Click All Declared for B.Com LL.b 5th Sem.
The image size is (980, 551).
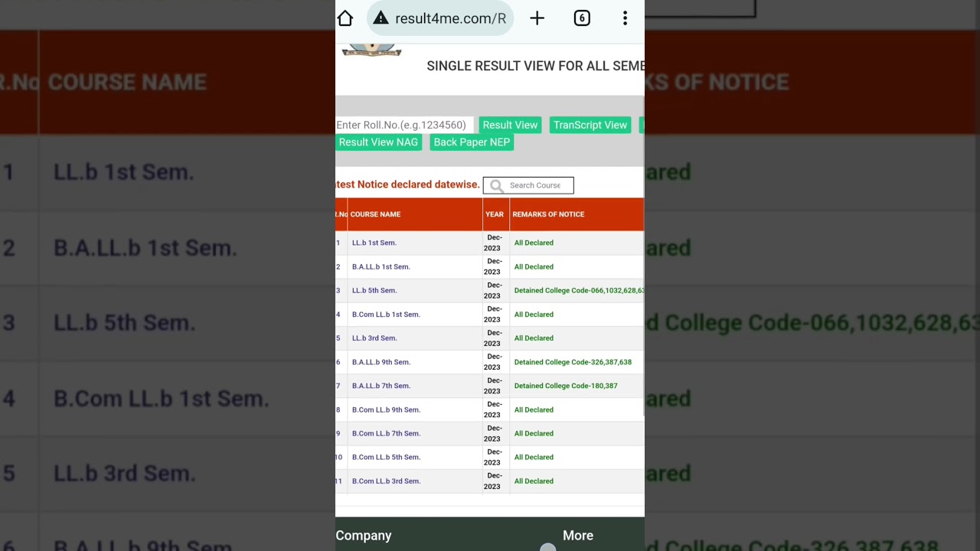coord(534,457)
